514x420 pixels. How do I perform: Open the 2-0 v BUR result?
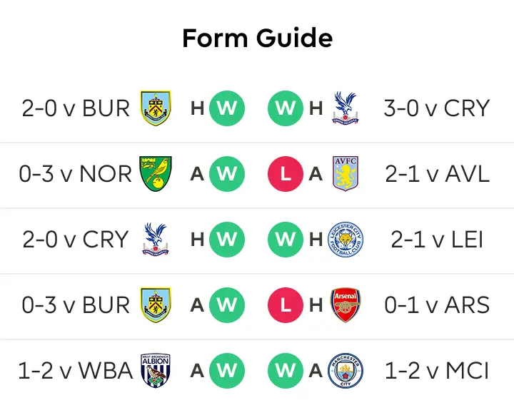click(x=76, y=108)
